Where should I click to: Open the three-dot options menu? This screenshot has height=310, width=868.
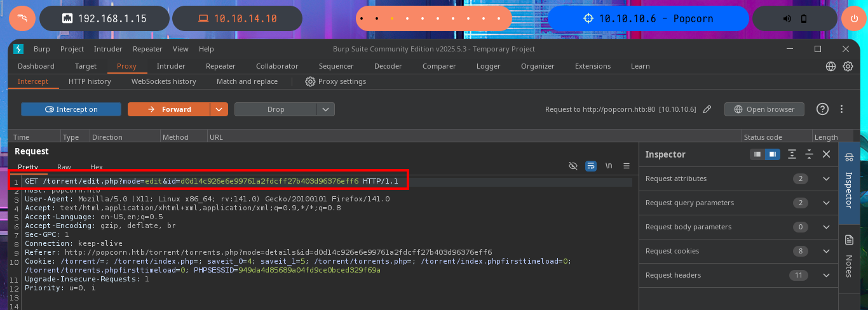[841, 109]
